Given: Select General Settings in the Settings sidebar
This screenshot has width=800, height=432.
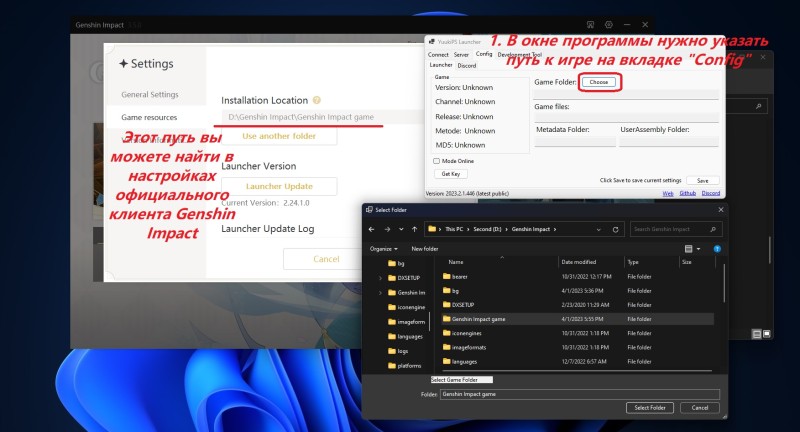Looking at the screenshot, I should [150, 94].
